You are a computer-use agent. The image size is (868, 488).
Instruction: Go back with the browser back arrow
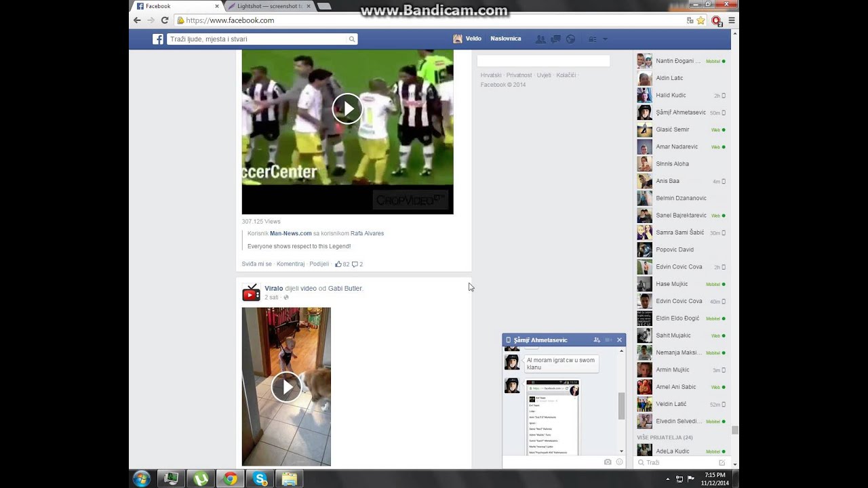click(137, 20)
